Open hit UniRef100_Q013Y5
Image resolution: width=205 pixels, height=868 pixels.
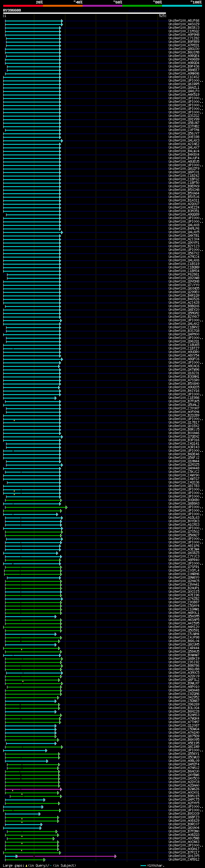point(184,856)
